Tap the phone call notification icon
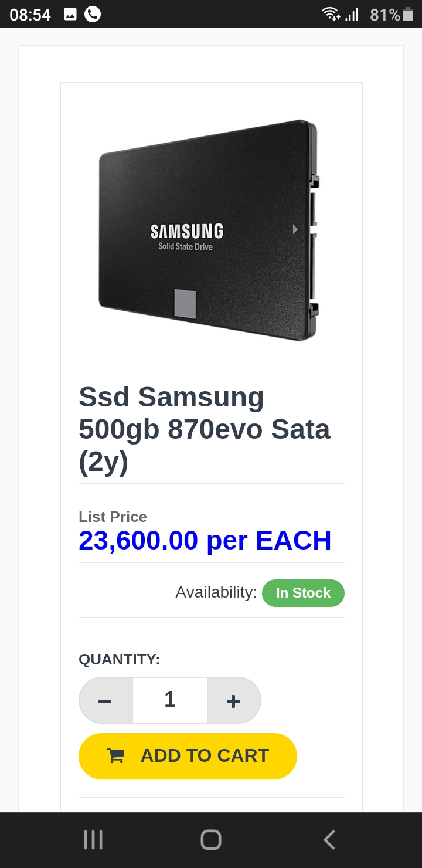 (93, 14)
